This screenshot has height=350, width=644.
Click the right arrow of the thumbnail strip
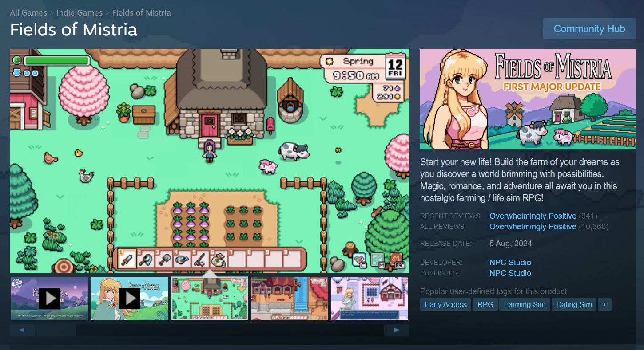pos(397,330)
